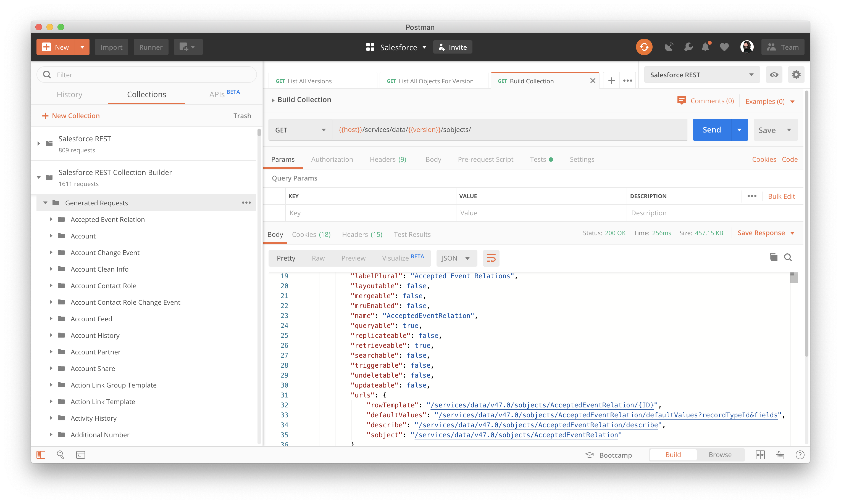Select Pretty response view

pos(286,258)
